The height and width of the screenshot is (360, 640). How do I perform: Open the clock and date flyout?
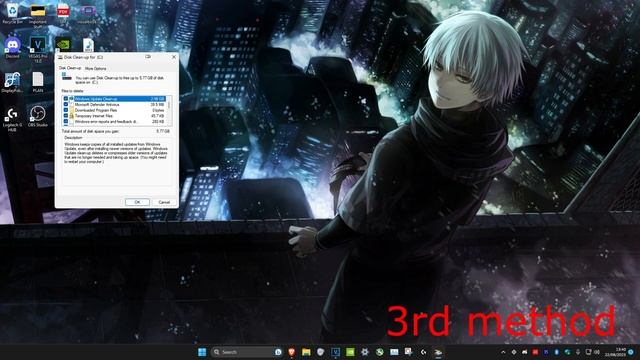click(x=616, y=352)
